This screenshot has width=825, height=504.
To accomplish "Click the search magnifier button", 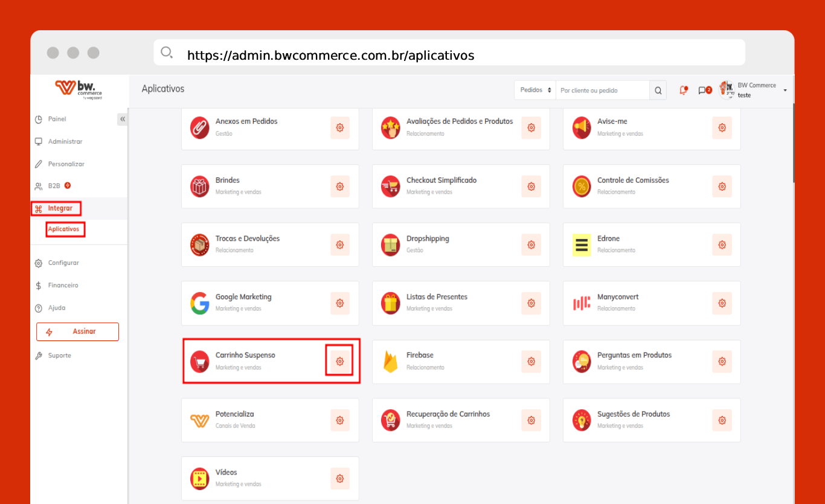I will point(658,91).
